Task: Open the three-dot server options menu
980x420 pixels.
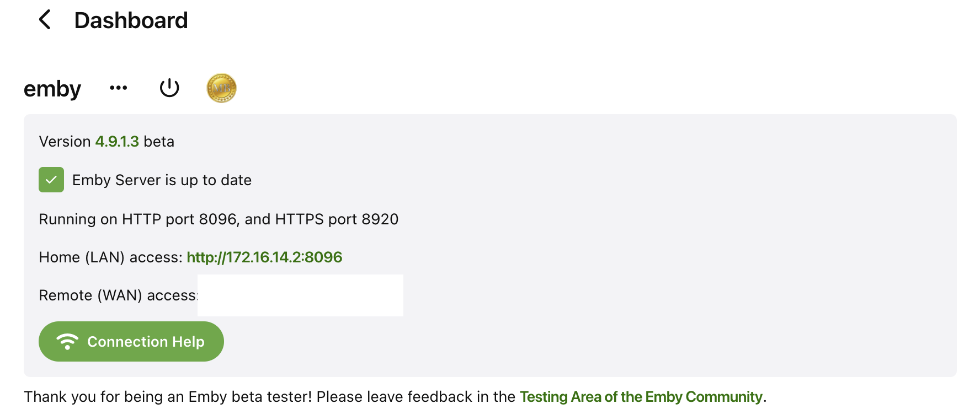Action: point(119,88)
